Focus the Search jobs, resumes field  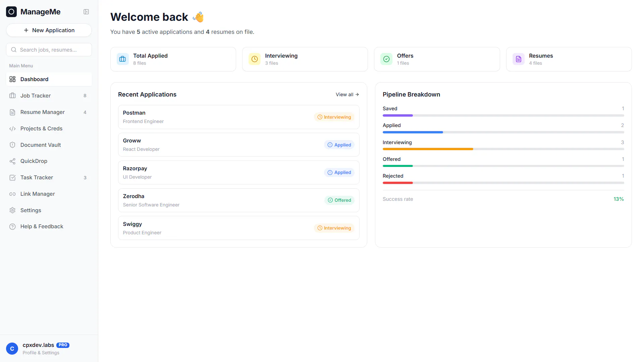49,50
